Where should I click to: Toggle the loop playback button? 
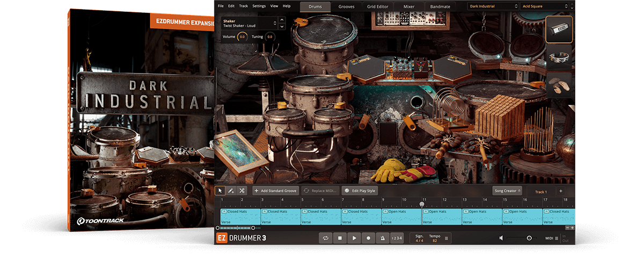(325, 238)
